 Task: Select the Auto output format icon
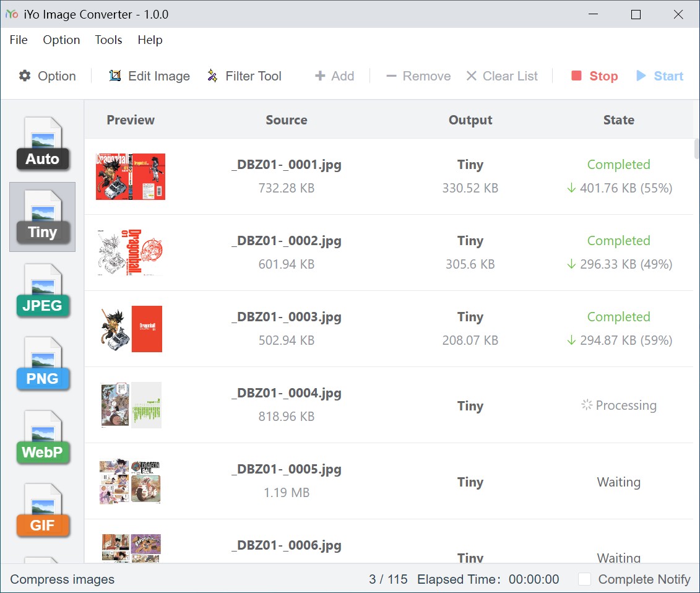42,144
